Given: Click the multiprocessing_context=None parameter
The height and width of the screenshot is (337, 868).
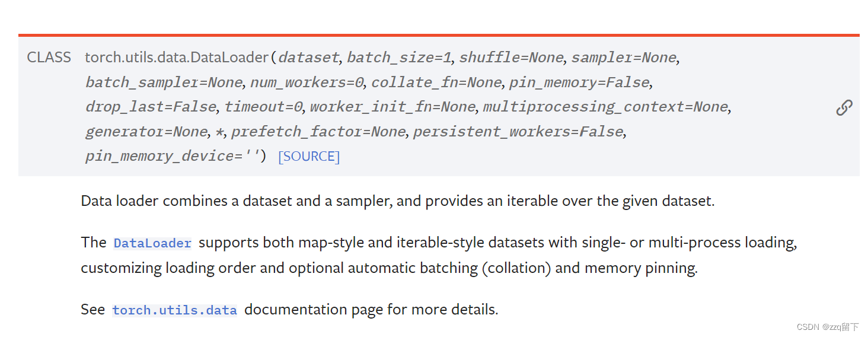Looking at the screenshot, I should (605, 107).
